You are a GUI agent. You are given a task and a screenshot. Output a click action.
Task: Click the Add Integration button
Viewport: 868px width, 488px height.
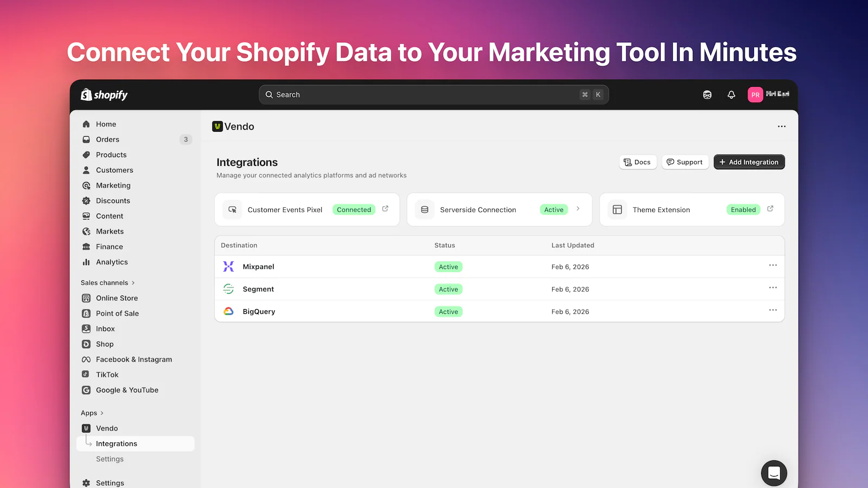(749, 162)
